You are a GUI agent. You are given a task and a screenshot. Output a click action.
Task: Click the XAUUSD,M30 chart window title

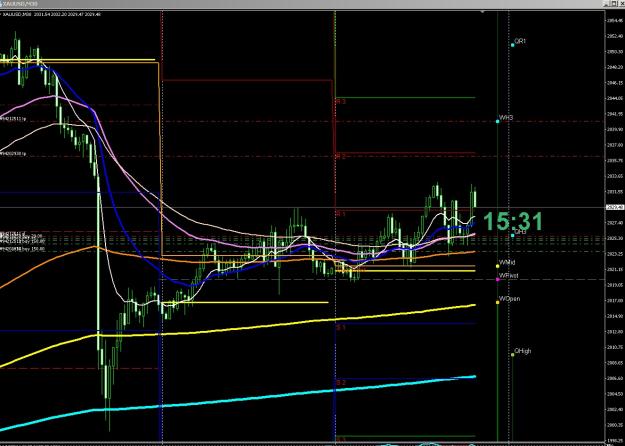coord(21,4)
